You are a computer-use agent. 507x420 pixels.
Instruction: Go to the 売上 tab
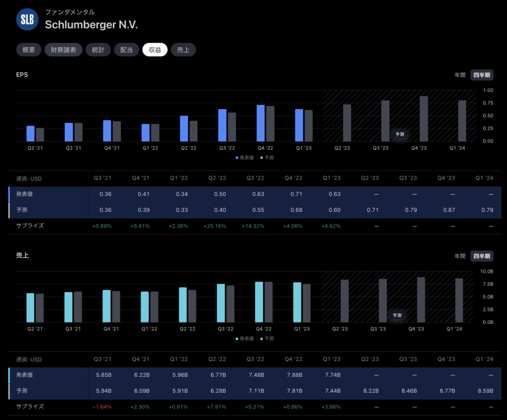click(183, 50)
